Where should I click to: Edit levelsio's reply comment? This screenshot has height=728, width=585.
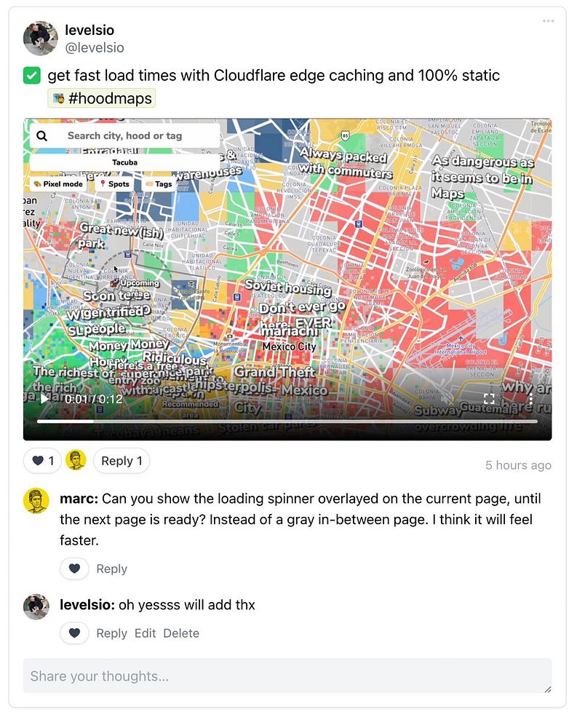146,633
